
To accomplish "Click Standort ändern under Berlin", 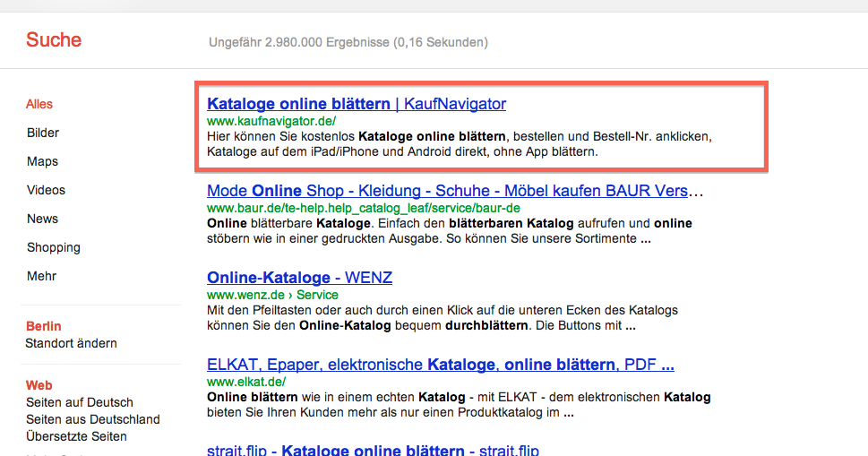I will point(72,343).
